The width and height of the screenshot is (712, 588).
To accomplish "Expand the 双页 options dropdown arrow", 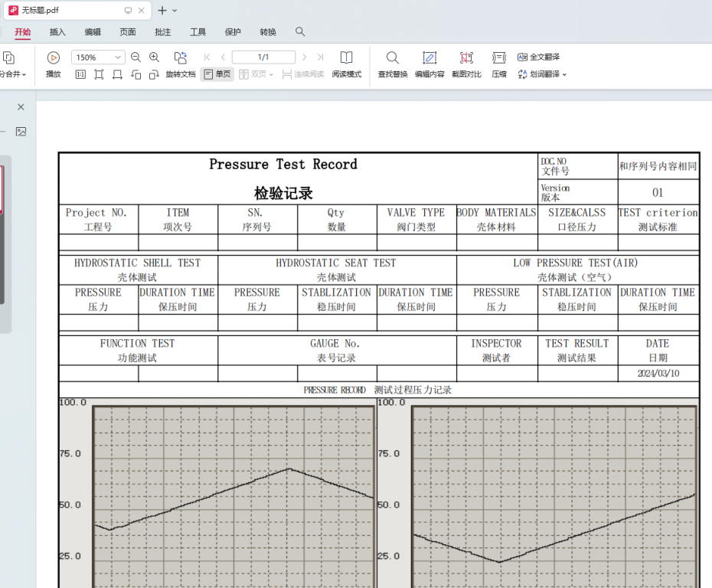I will [271, 74].
